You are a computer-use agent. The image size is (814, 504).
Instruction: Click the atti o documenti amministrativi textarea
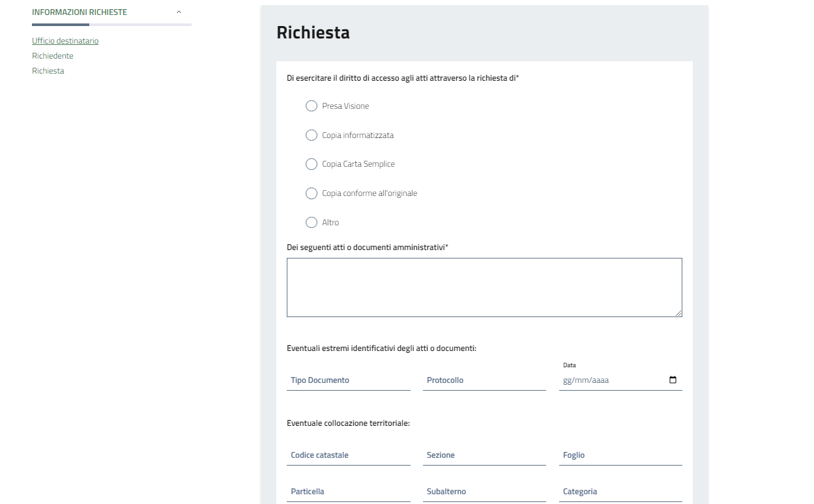[484, 287]
